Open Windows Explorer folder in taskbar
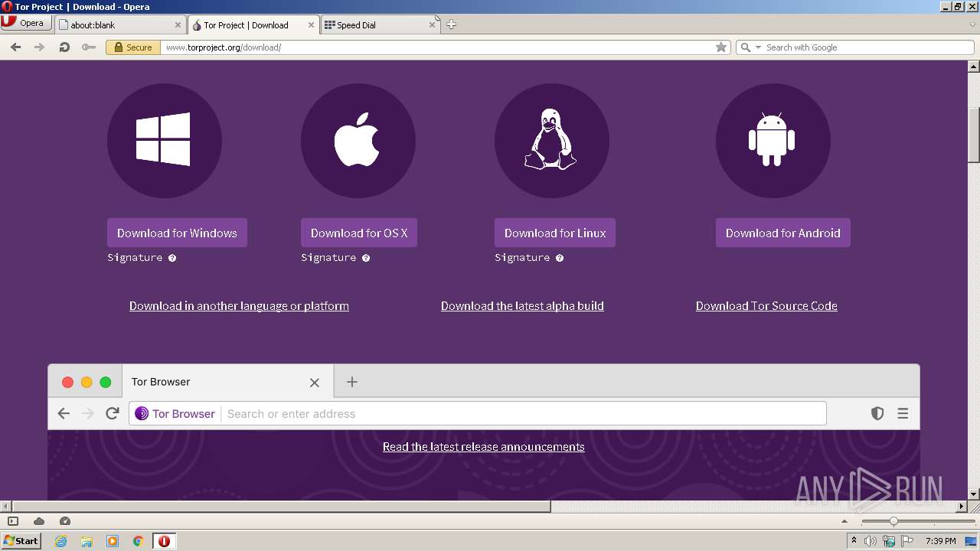This screenshot has height=551, width=980. pos(87,541)
